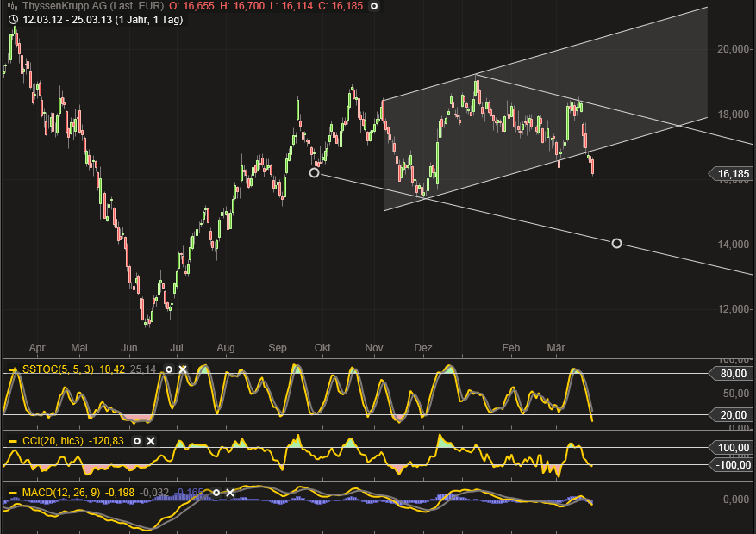The width and height of the screenshot is (756, 534).
Task: Click the Jun label on time axis
Action: (x=129, y=348)
